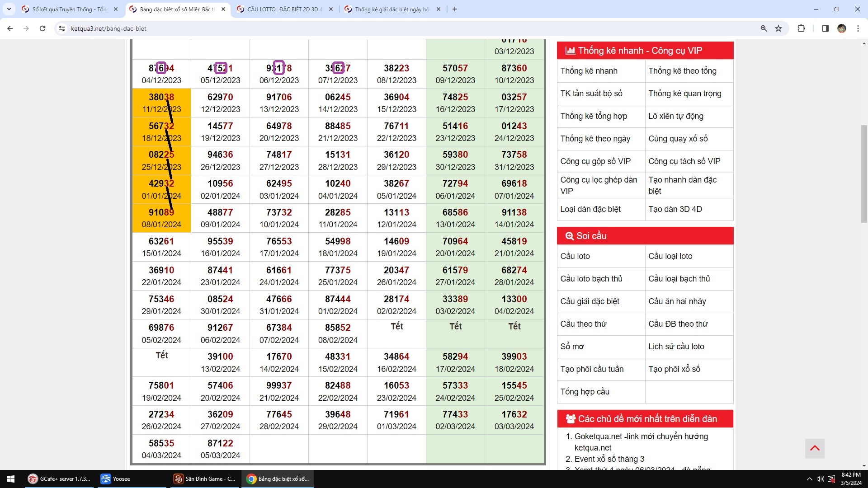Open the Chrome profile avatar
Image resolution: width=868 pixels, height=488 pixels.
click(x=841, y=28)
